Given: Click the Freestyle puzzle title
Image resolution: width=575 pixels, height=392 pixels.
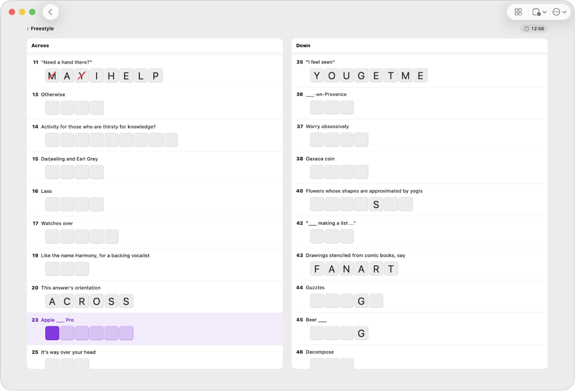Looking at the screenshot, I should point(42,29).
